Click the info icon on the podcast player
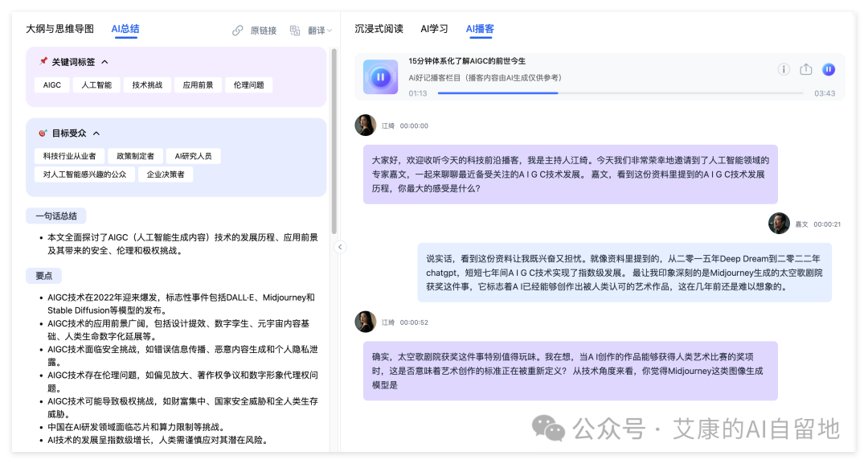Viewport: 868px width, 464px height. (783, 70)
